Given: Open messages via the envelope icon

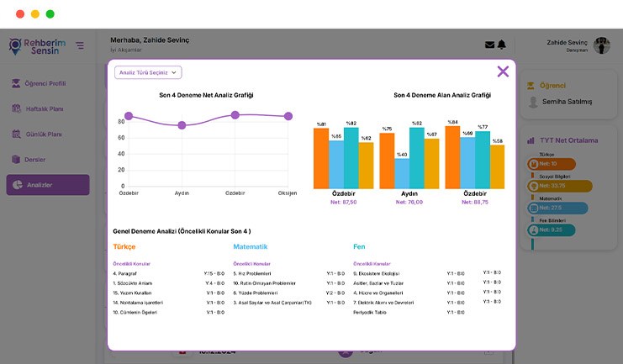Looking at the screenshot, I should tap(489, 45).
